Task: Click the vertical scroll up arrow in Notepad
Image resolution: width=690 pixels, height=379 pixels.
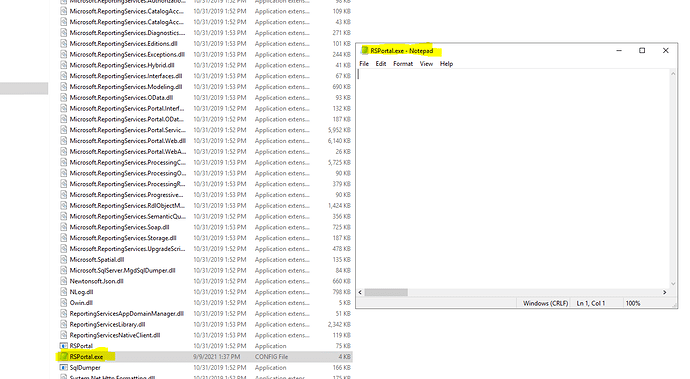Action: [673, 74]
